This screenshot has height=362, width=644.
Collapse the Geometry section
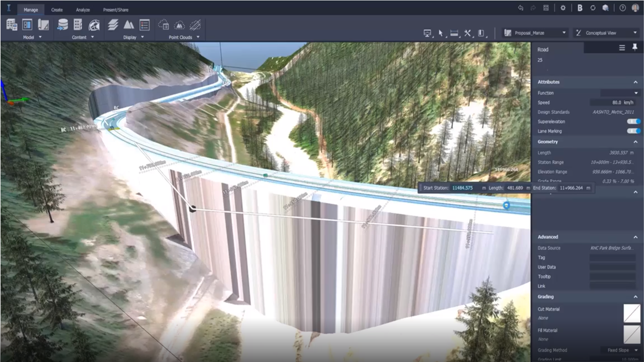coord(635,141)
